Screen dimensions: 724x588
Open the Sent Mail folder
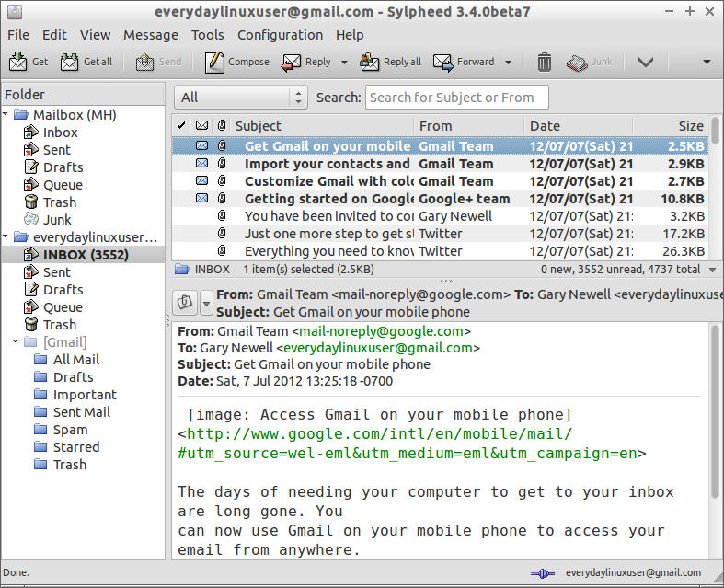pyautogui.click(x=82, y=412)
